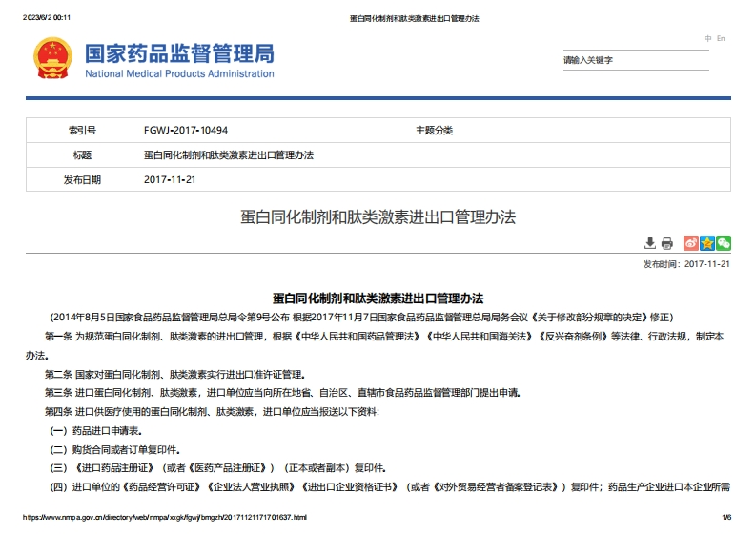Click the download icon
This screenshot has width=756, height=535.
tap(650, 243)
